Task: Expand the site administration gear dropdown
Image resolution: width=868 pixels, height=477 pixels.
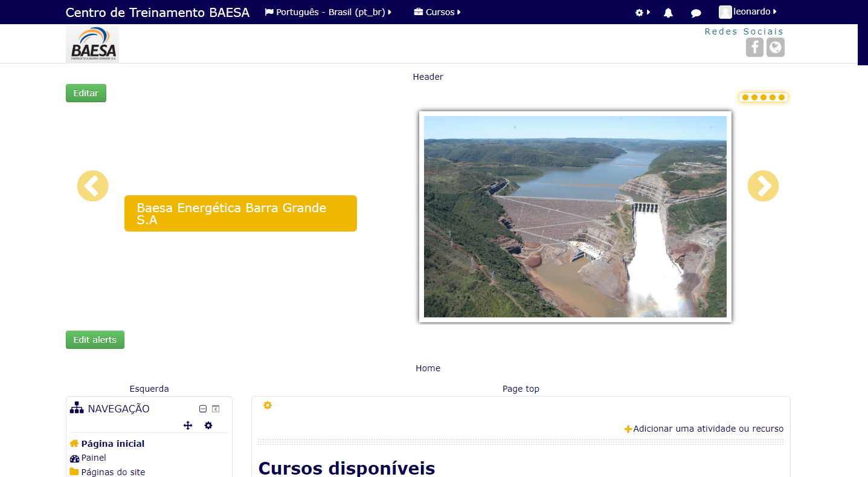Action: click(x=642, y=12)
